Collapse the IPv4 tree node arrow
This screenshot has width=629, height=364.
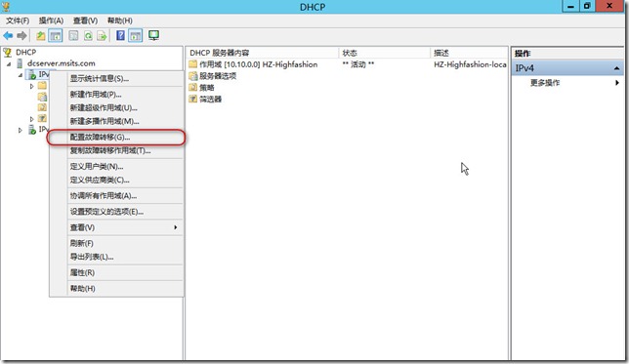tap(21, 75)
